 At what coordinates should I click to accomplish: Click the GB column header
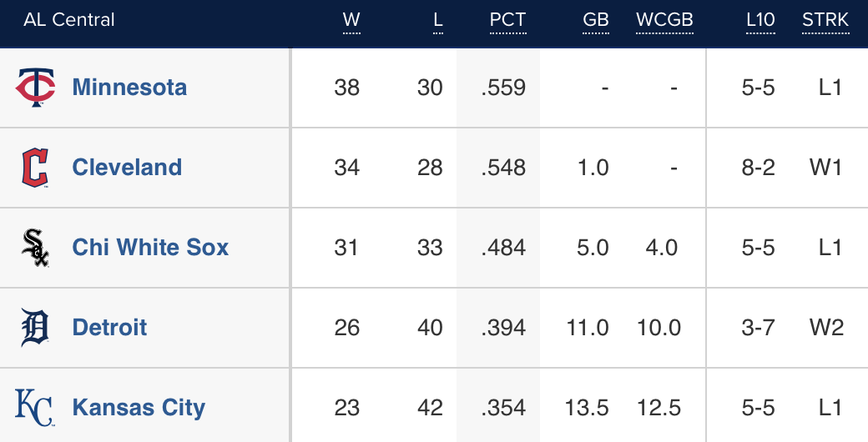(596, 20)
